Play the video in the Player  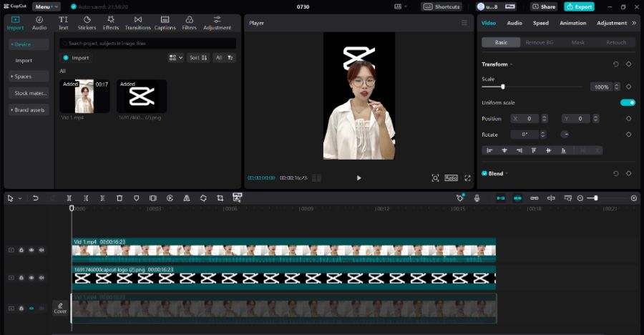click(359, 178)
